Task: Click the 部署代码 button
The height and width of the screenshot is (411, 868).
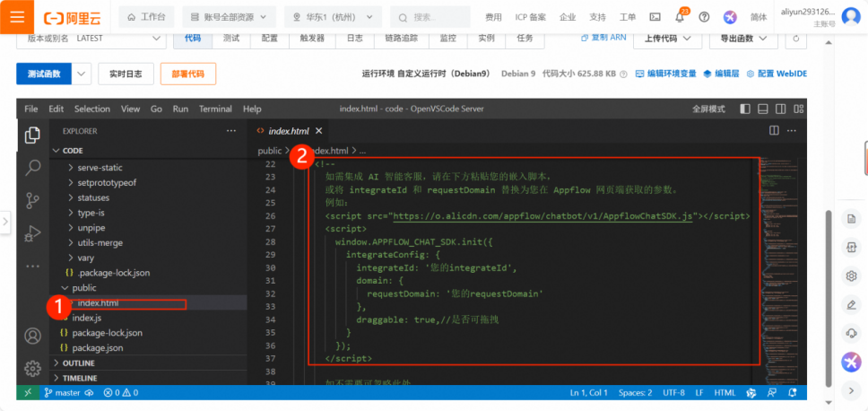Action: pyautogui.click(x=188, y=74)
